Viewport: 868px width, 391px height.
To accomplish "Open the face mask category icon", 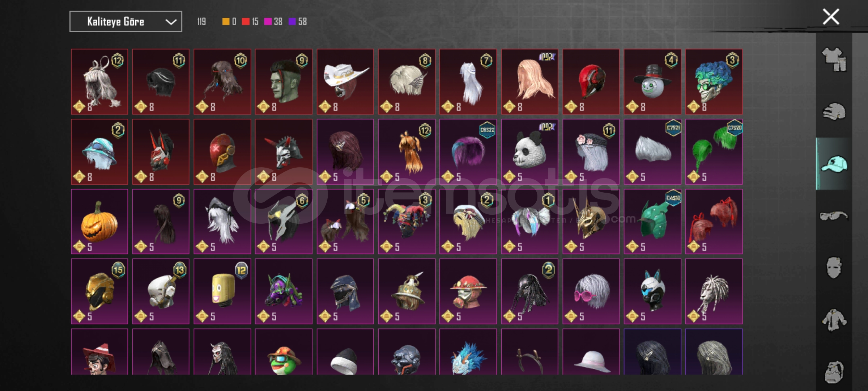I will pos(834,268).
